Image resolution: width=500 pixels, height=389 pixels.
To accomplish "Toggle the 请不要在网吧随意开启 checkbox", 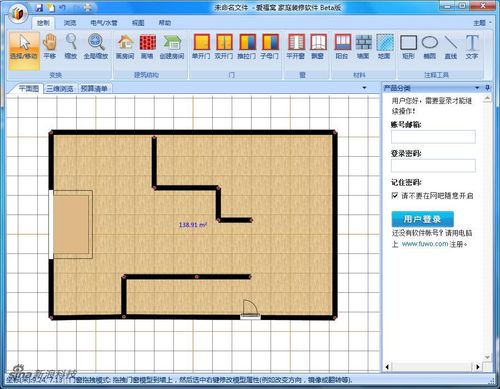I will point(395,195).
